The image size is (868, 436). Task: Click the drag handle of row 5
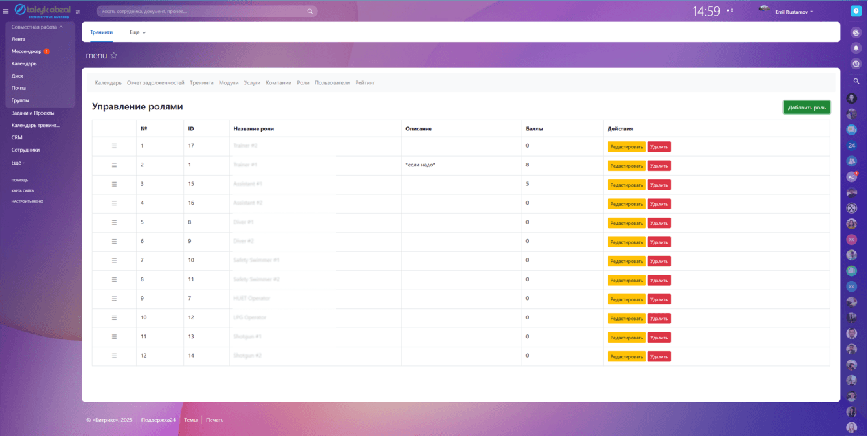(114, 222)
